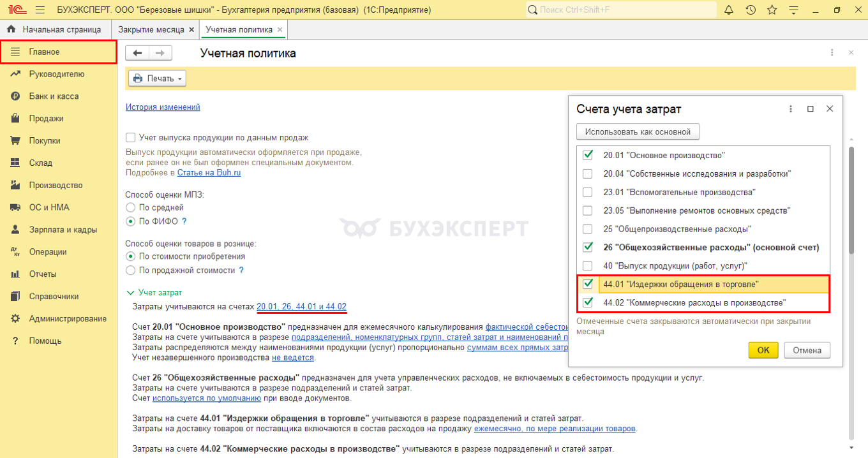Click the Банк и касса ruble icon
Viewport: 868px width, 458px height.
coord(15,96)
